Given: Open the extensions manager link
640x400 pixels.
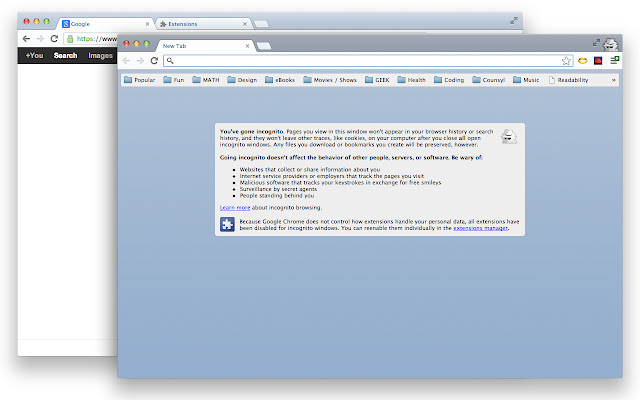Looking at the screenshot, I should pyautogui.click(x=480, y=228).
